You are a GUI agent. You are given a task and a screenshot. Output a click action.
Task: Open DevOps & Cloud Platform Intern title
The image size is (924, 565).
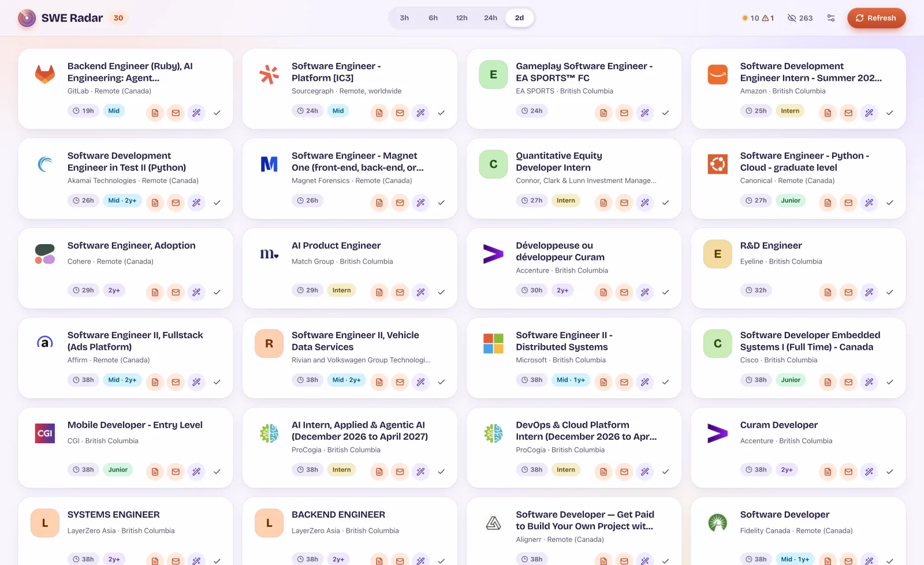[x=586, y=431]
